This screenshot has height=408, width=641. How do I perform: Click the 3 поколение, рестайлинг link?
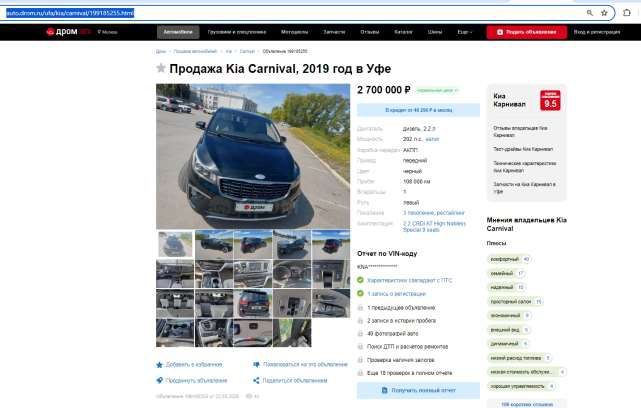[x=433, y=213]
